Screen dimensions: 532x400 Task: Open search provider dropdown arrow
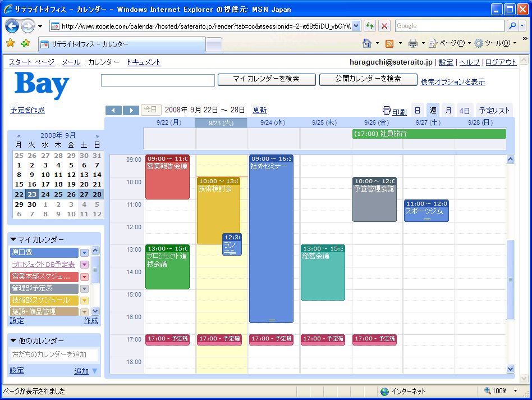(x=522, y=26)
